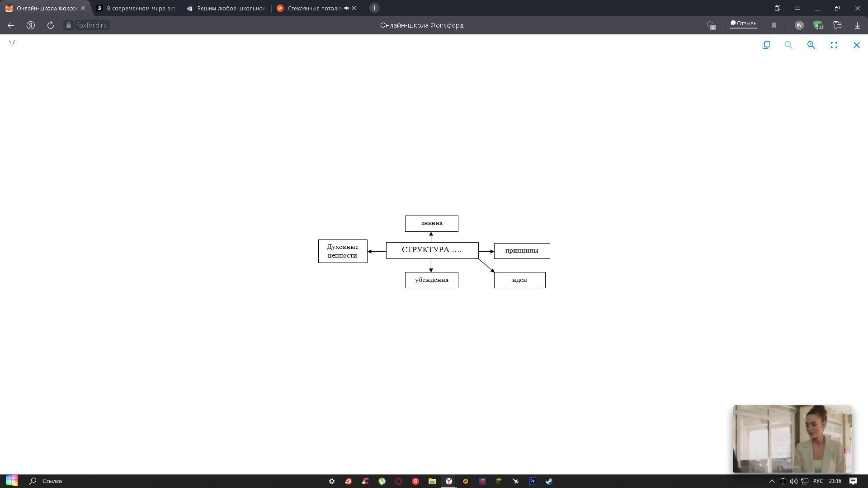Open a new browser tab
The height and width of the screenshot is (488, 868).
374,8
